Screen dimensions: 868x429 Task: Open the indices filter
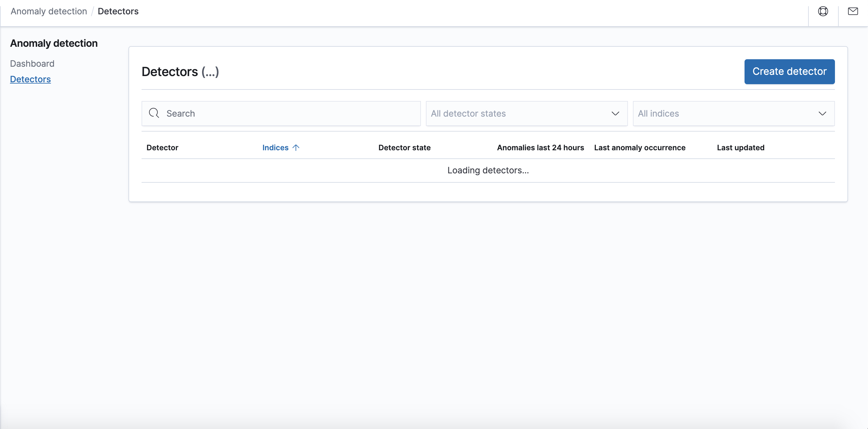click(x=733, y=113)
